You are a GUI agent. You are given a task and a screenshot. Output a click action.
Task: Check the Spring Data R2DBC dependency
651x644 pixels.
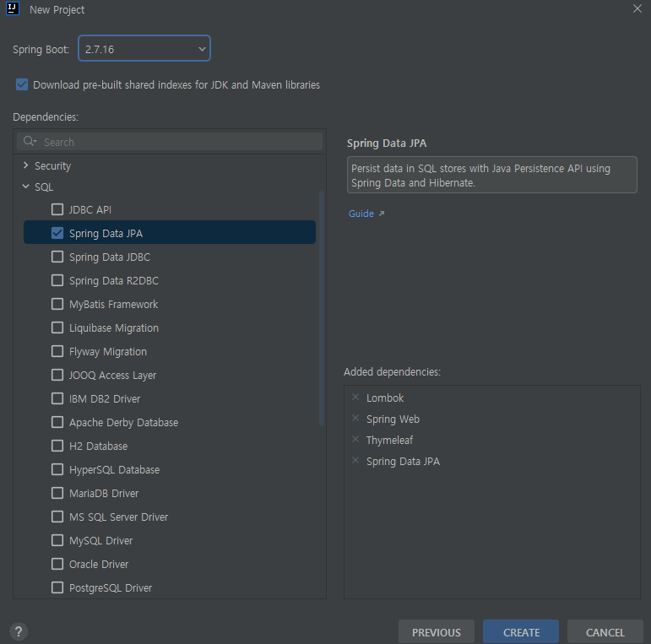tap(57, 280)
